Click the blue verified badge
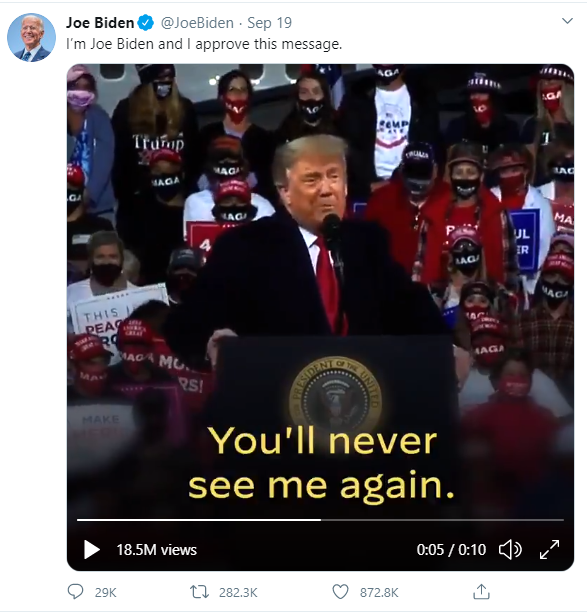Screen dimensions: 587x612 tap(146, 23)
